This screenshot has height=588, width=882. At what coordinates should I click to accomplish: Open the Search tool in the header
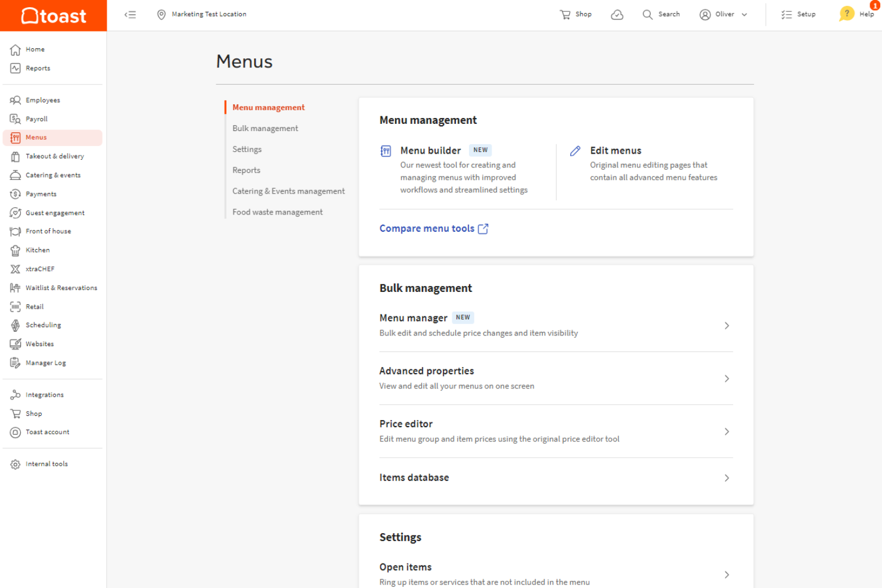(x=661, y=14)
